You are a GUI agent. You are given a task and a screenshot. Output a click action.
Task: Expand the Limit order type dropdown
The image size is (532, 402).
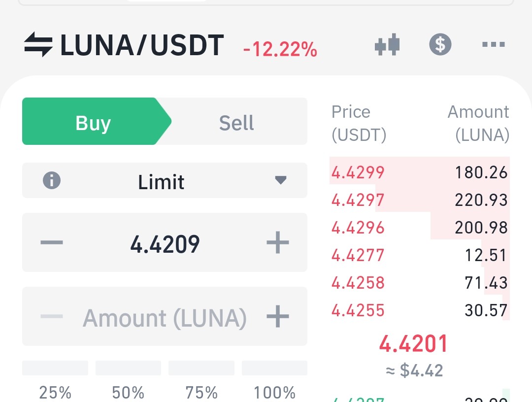[x=165, y=180]
